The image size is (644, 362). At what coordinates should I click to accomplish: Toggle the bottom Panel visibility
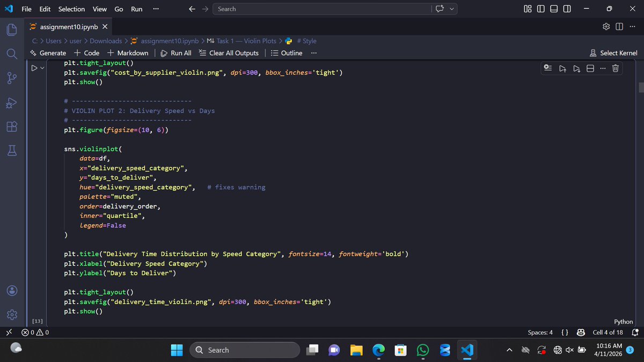pyautogui.click(x=554, y=9)
